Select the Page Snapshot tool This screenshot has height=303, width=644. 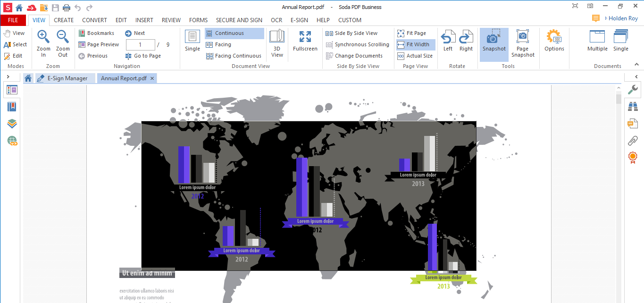(522, 38)
